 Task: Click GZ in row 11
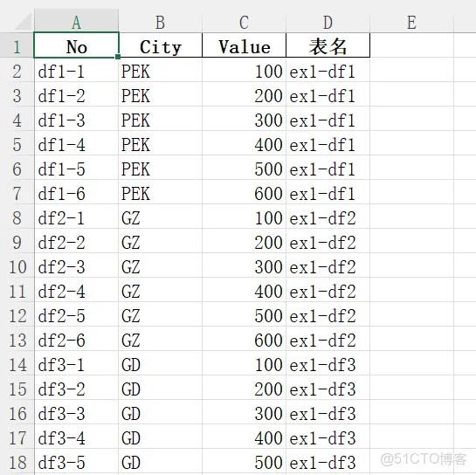pos(161,290)
